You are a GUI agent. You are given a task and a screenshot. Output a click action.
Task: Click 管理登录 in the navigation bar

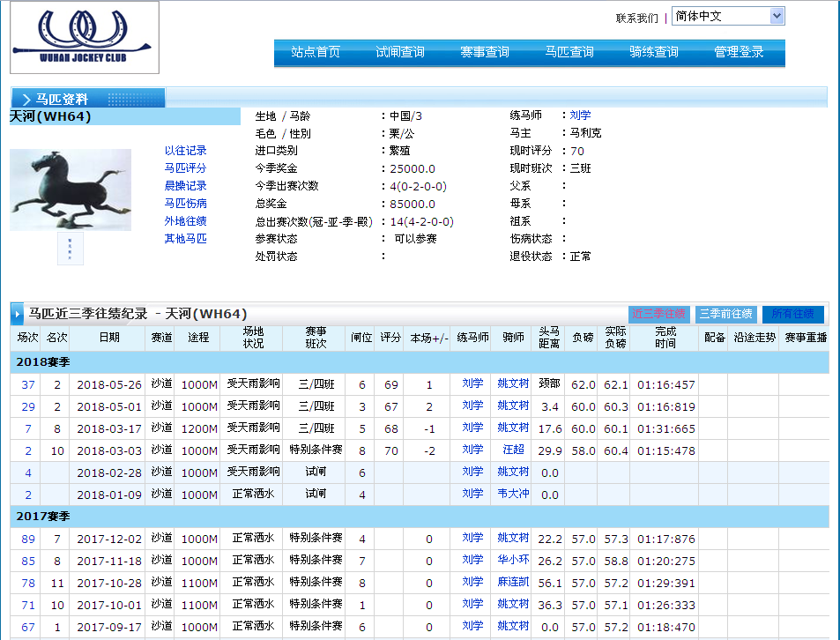739,52
